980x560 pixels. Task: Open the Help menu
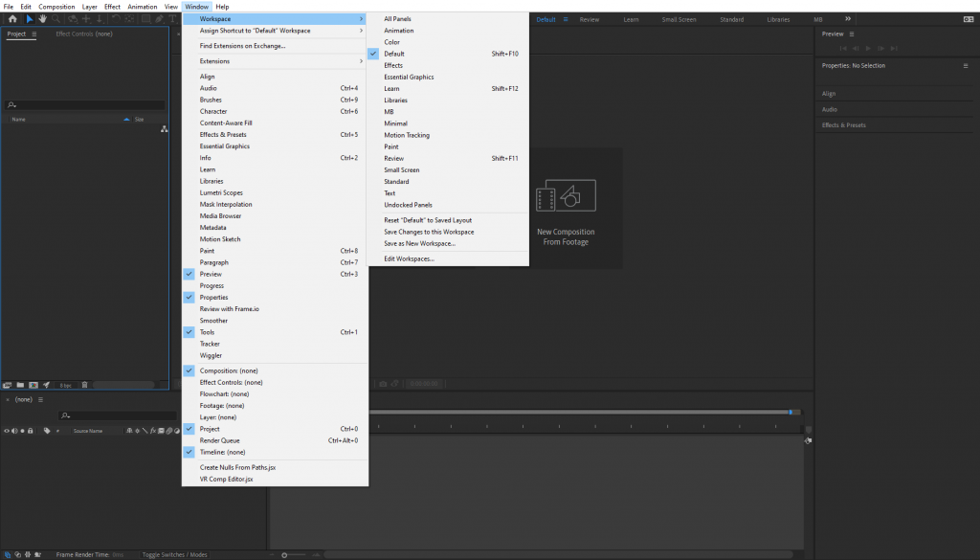pos(222,6)
